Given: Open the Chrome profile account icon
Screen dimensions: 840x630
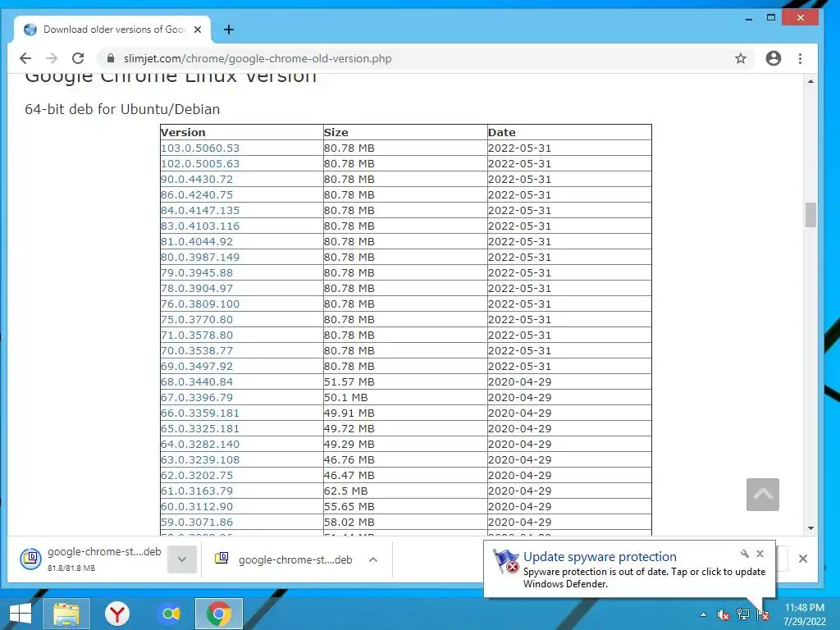Looking at the screenshot, I should point(773,58).
